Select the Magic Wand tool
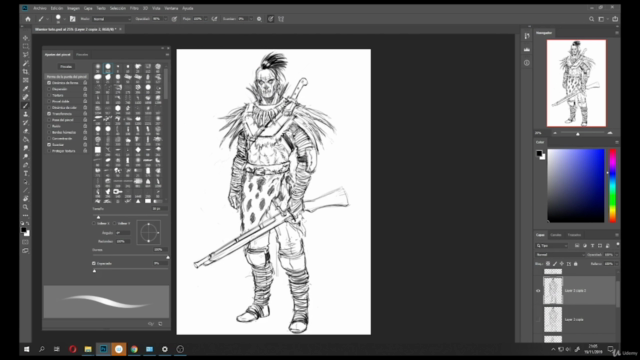 pyautogui.click(x=25, y=63)
